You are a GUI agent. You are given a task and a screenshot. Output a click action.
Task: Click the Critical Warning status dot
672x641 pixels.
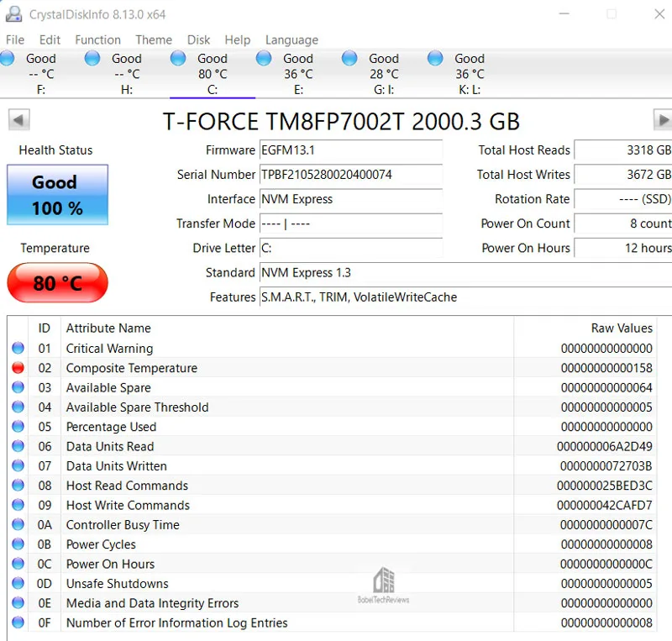click(18, 348)
